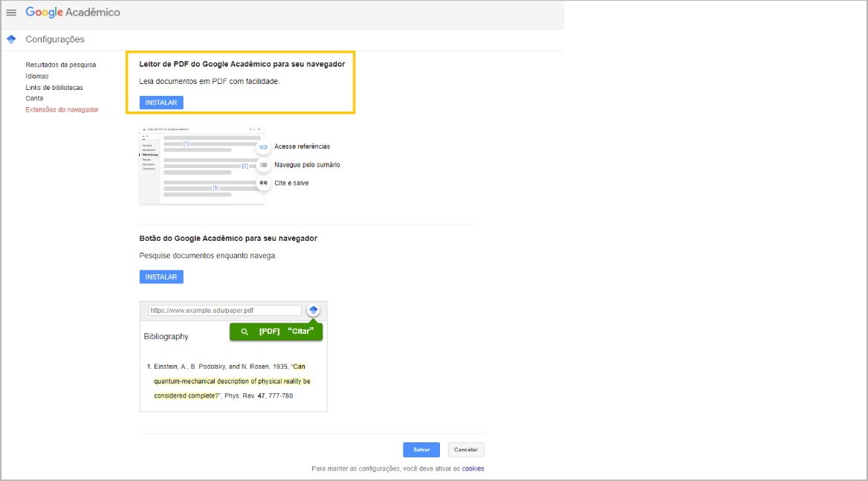Click the Bibliography heading
Image resolution: width=868 pixels, height=481 pixels.
click(x=166, y=337)
